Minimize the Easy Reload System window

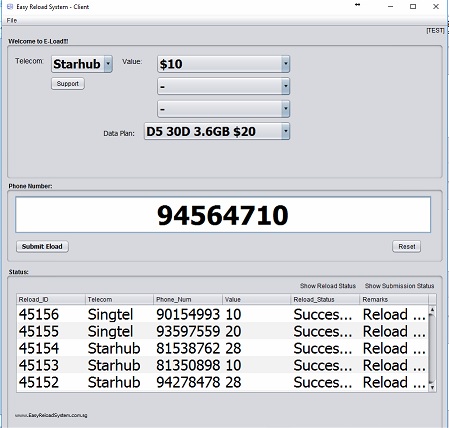point(391,6)
